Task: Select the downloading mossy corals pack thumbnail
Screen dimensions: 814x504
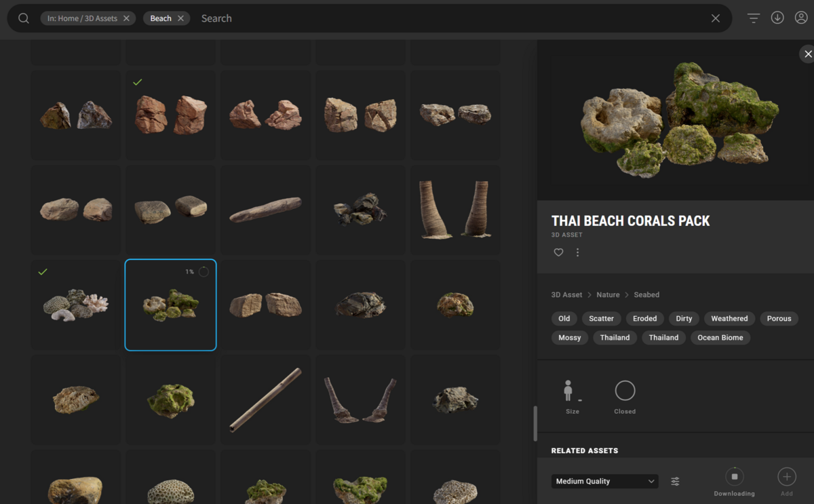Action: pyautogui.click(x=170, y=305)
